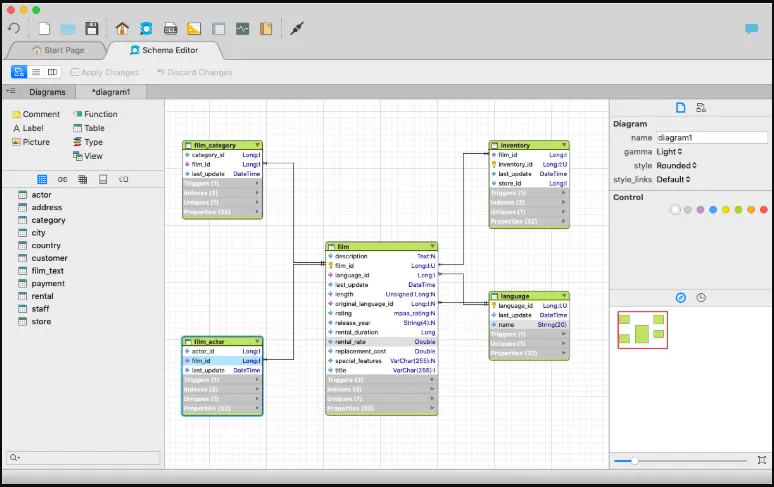
Task: Switch to diagram view mode
Action: (19, 72)
